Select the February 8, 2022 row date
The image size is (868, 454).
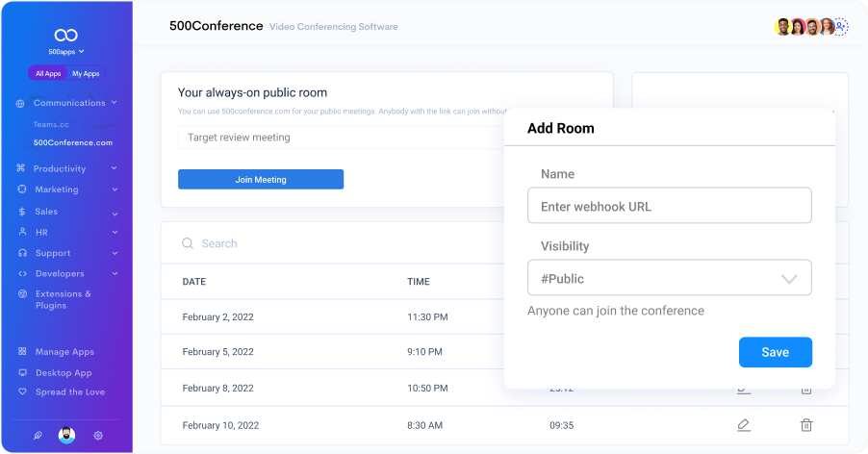click(x=218, y=389)
